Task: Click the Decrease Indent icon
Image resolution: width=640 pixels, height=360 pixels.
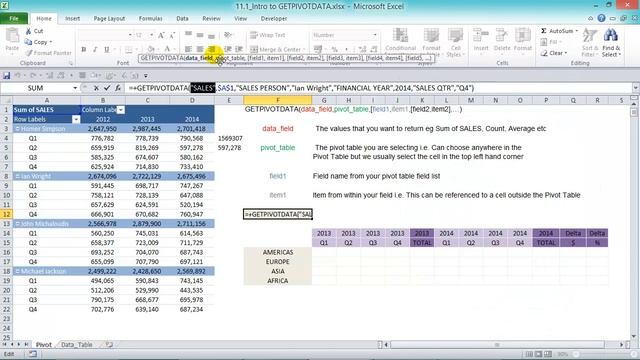Action: [x=228, y=49]
